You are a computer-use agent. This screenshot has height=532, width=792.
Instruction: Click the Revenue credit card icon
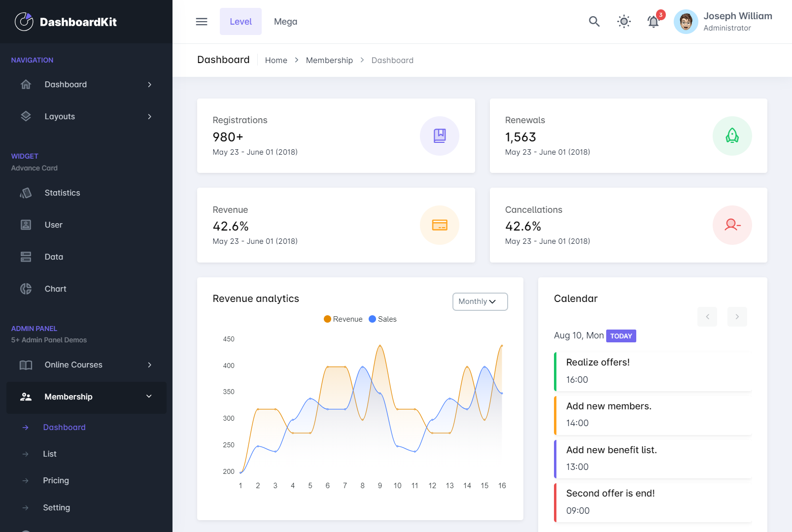(x=439, y=225)
